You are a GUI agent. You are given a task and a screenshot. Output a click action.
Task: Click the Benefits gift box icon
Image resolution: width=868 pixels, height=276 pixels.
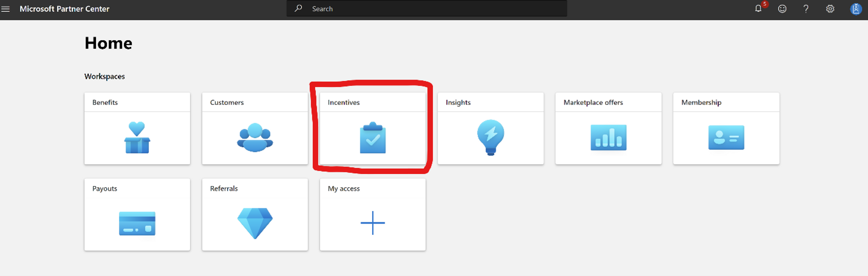[137, 137]
